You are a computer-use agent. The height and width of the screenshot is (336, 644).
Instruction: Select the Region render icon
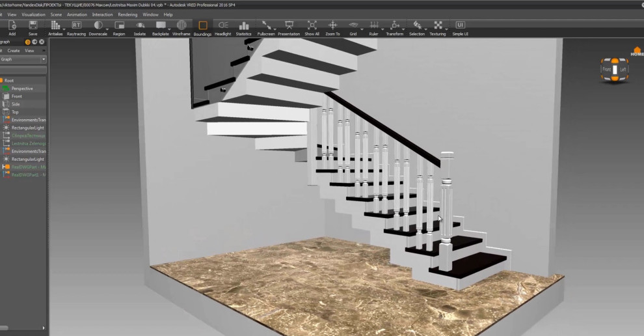(x=119, y=26)
